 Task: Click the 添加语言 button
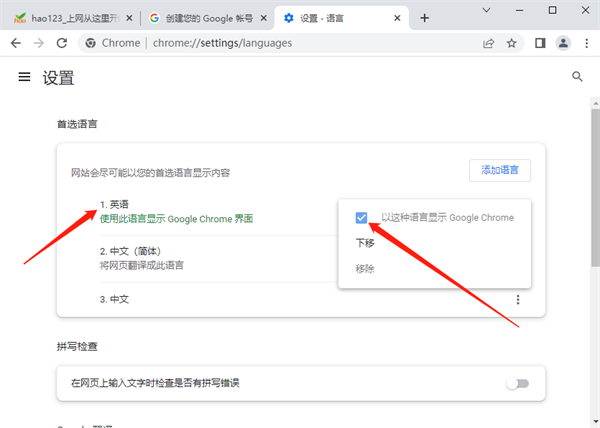(x=500, y=171)
